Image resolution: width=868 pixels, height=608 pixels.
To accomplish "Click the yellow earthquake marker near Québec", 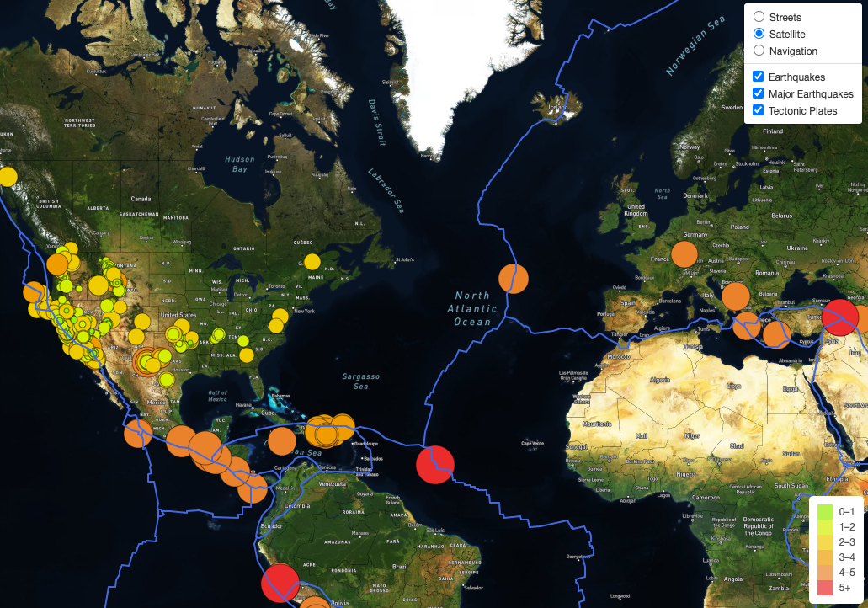I will click(x=312, y=261).
